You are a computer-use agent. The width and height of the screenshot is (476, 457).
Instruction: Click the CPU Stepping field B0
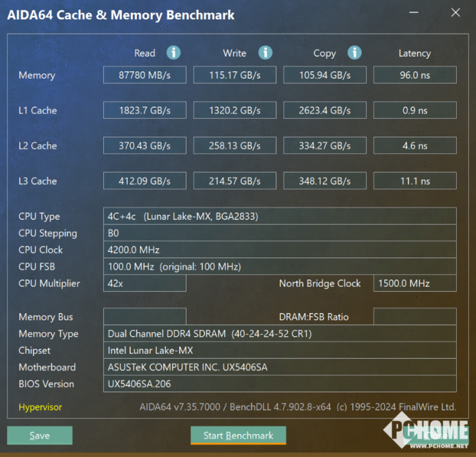click(280, 233)
